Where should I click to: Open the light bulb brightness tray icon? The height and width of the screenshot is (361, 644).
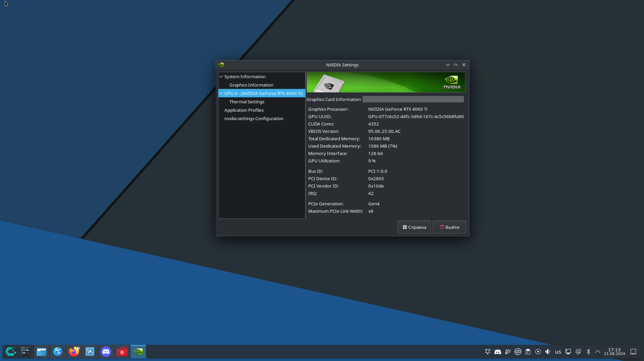pos(578,352)
